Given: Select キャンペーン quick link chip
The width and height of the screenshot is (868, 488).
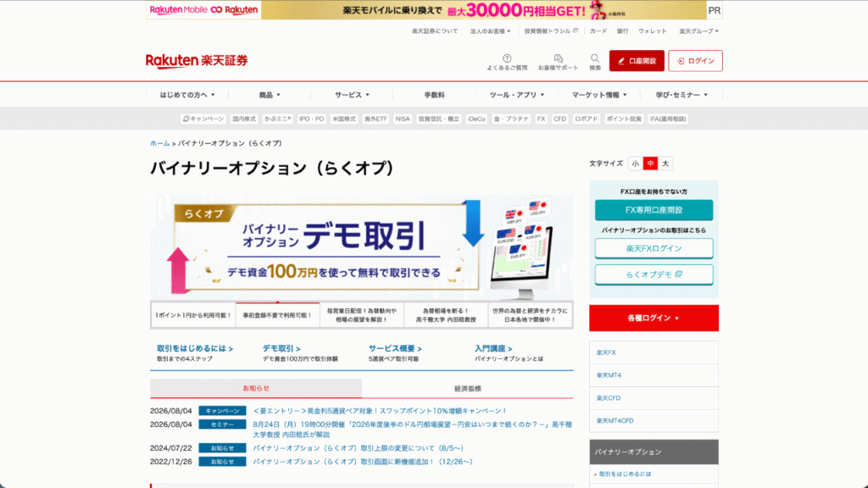Looking at the screenshot, I should pos(203,119).
